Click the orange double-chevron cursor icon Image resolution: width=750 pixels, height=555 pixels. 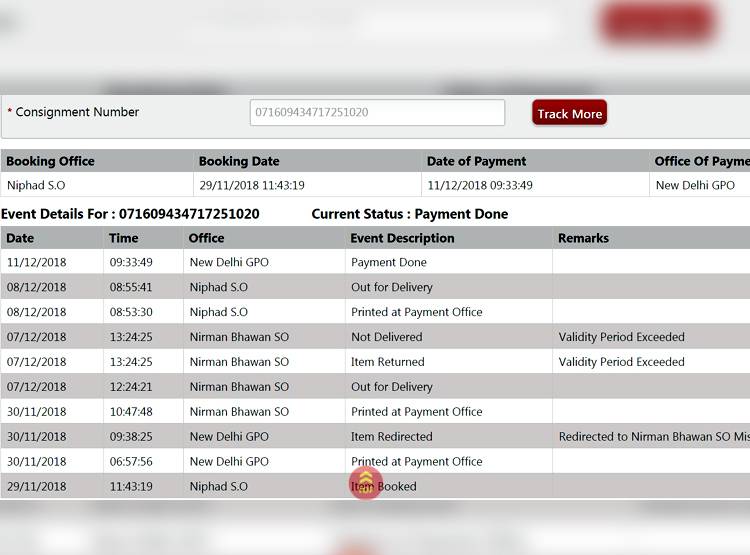pos(366,483)
